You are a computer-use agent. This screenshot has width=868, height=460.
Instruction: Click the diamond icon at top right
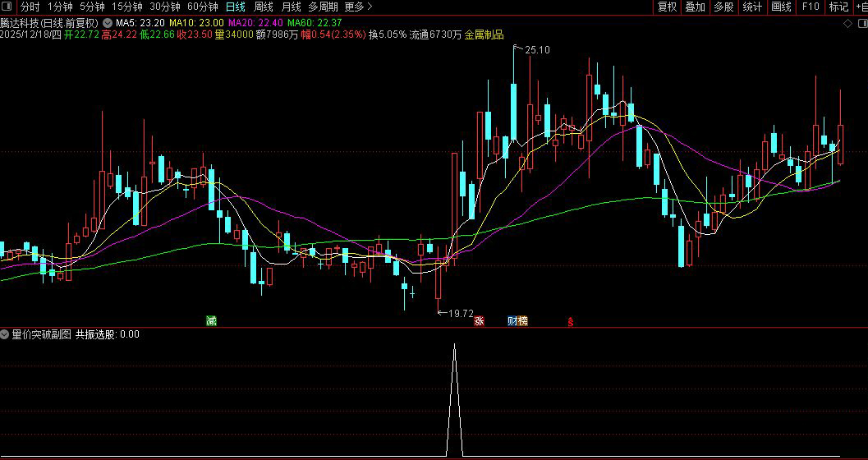click(x=847, y=23)
